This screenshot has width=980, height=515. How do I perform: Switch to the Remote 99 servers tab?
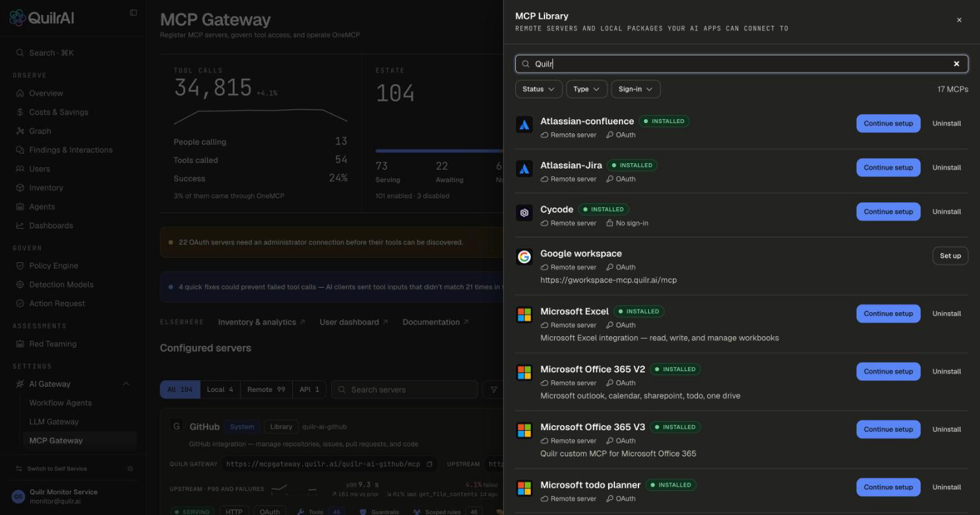[266, 389]
